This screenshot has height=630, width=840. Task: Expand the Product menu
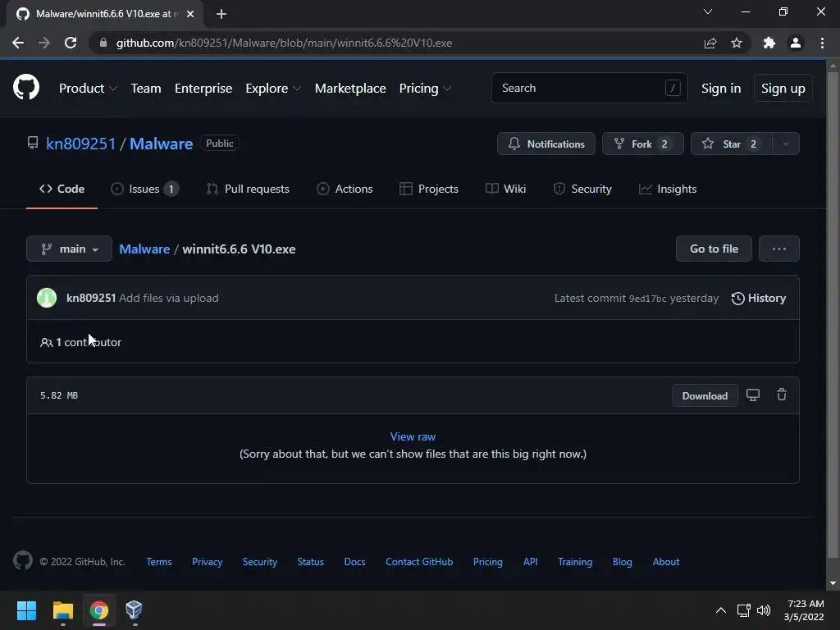[x=88, y=89]
